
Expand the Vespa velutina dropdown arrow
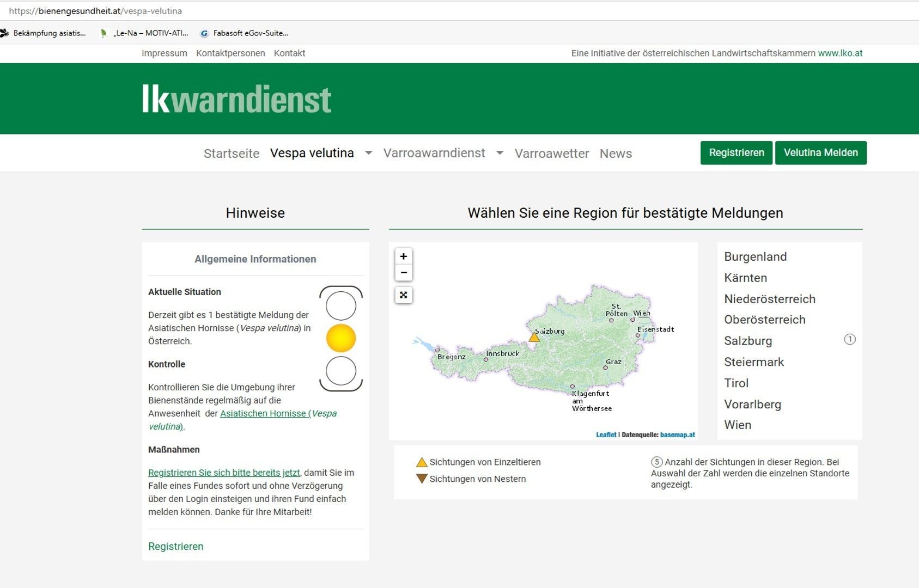(369, 153)
